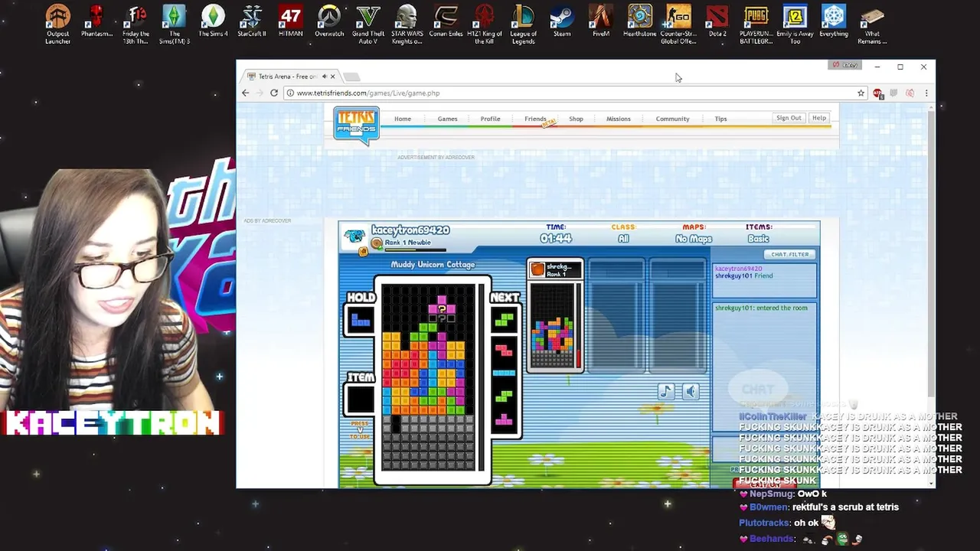Open What Remains desktop shortcut

coord(872,24)
